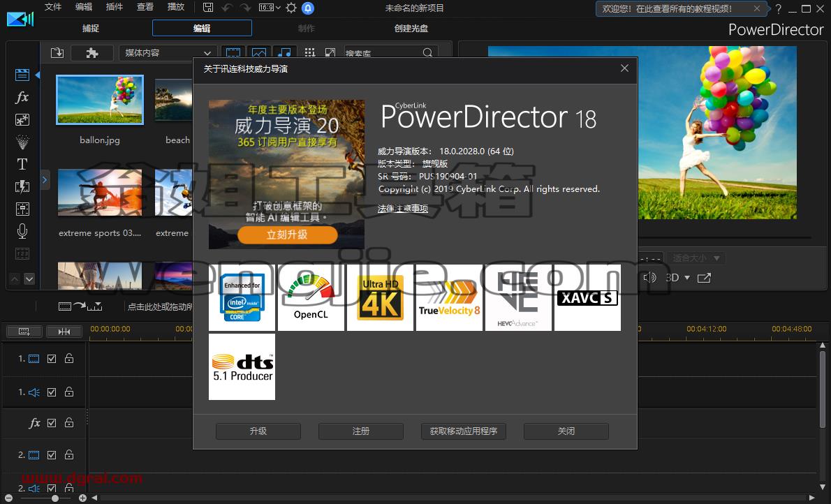Viewport: 831px width, 504px height.
Task: Toggle audio files filter in library
Action: [x=285, y=52]
